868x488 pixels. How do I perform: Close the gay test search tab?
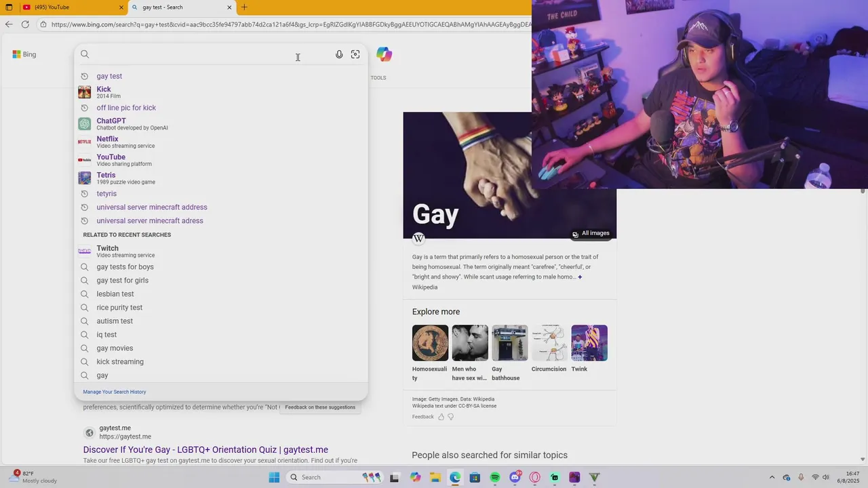click(229, 7)
